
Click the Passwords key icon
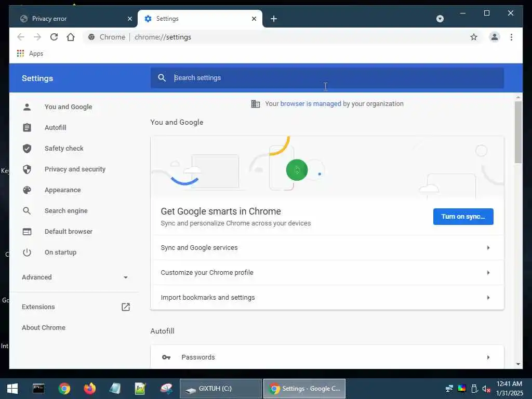tap(166, 357)
